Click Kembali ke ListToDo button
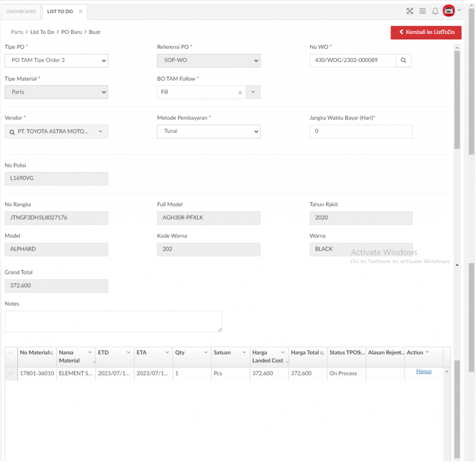Viewport: 476px width, 466px height. pos(426,33)
